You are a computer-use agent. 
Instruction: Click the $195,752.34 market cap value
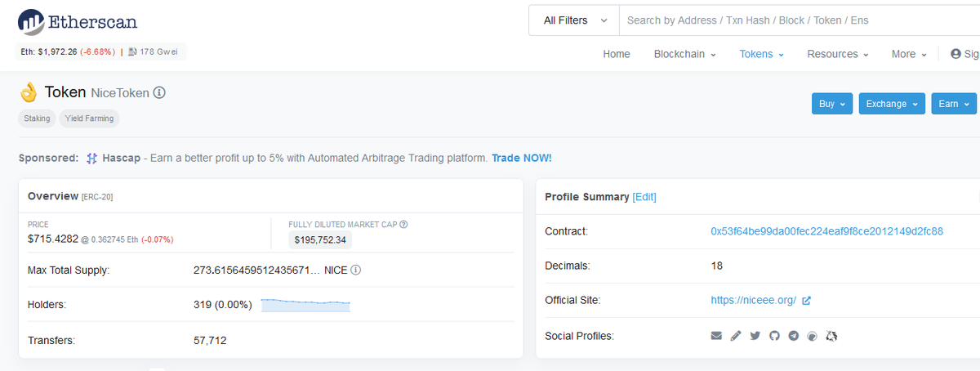click(x=320, y=240)
